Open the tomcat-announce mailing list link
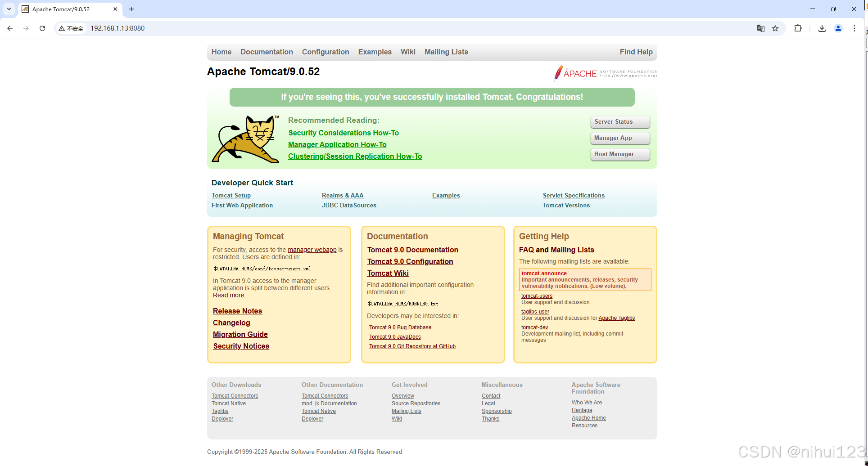Screen dimensions: 868x466 coord(544,273)
